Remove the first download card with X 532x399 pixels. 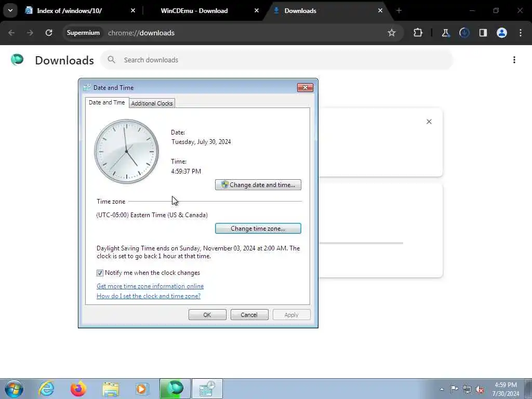click(x=429, y=122)
